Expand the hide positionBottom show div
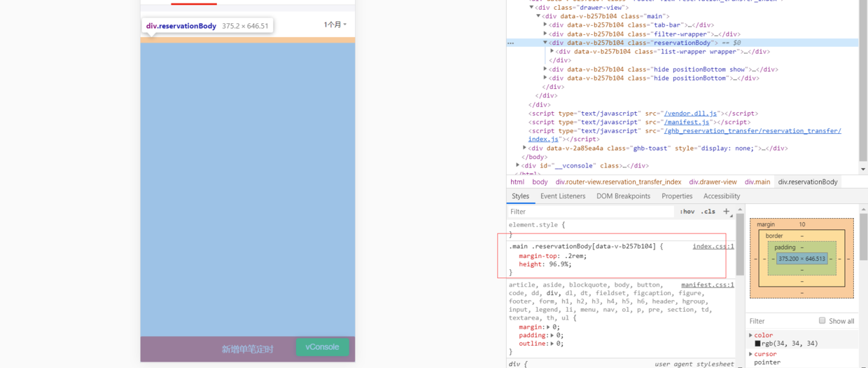Viewport: 868px width, 368px height. click(545, 69)
